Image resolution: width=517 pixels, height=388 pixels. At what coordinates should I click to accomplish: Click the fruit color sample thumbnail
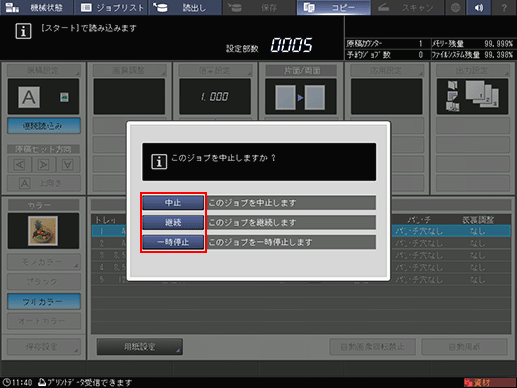(x=43, y=231)
